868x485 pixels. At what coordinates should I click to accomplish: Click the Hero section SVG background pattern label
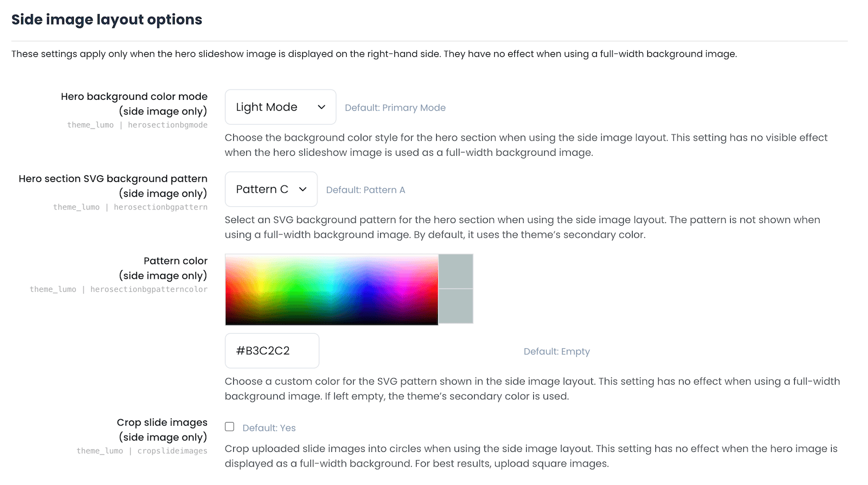pyautogui.click(x=112, y=178)
